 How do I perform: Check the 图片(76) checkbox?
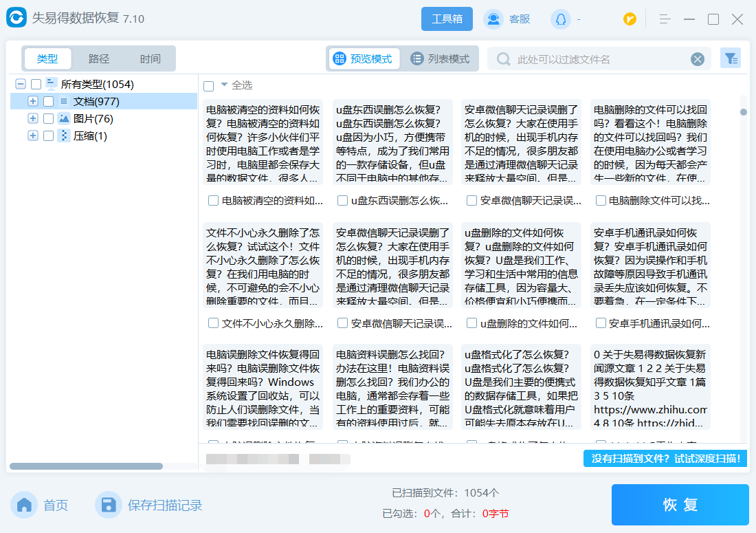48,119
